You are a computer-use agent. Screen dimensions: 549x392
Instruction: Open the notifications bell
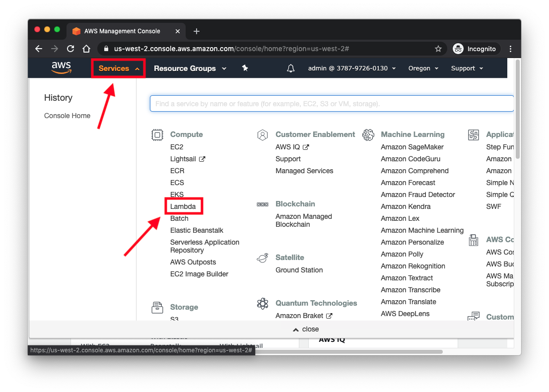pyautogui.click(x=290, y=68)
